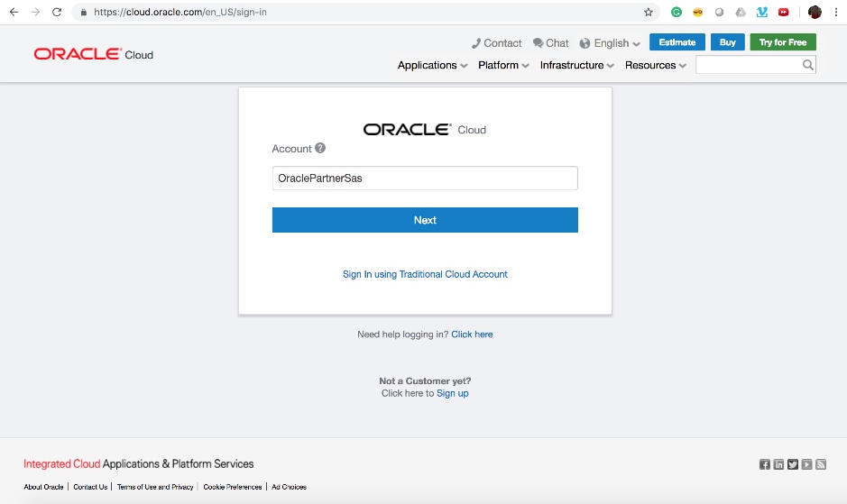Expand the Platform menu
The image size is (847, 504).
pos(503,65)
